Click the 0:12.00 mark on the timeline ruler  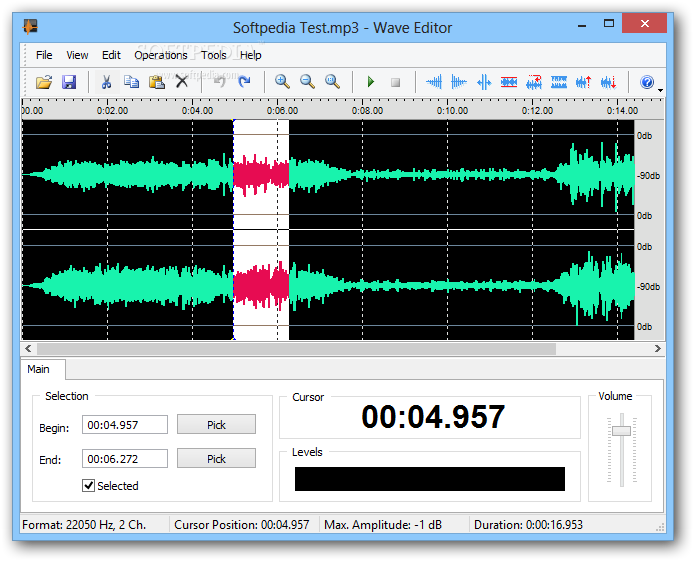click(537, 111)
